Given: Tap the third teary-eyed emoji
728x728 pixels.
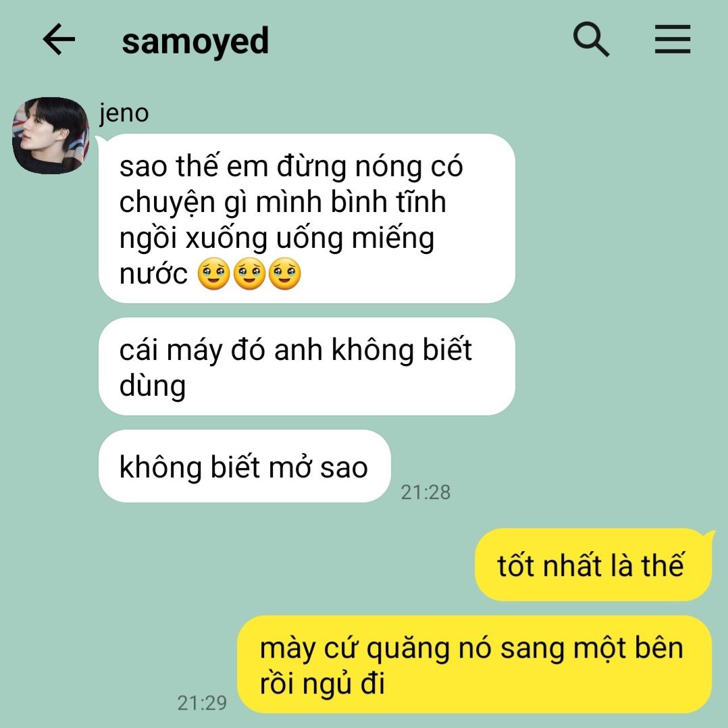Looking at the screenshot, I should click(284, 274).
